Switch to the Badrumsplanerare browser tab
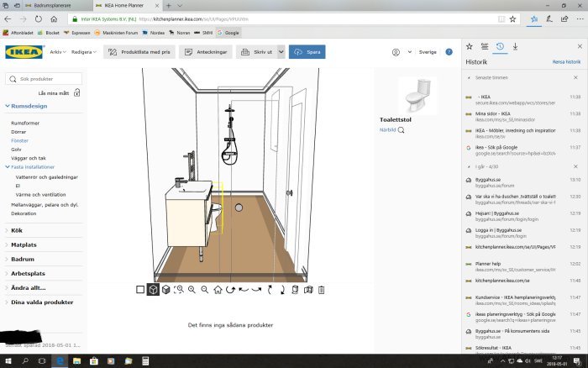588x368 pixels. (52, 6)
